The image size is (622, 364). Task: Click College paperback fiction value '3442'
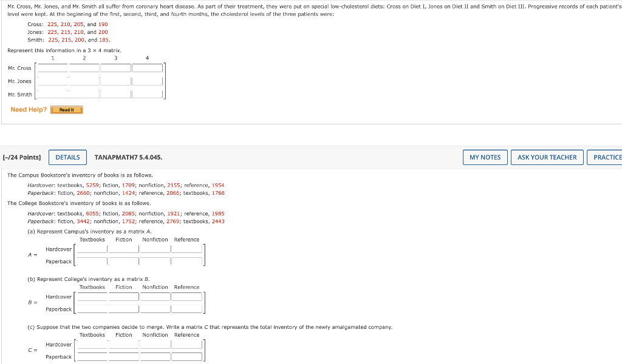83,221
